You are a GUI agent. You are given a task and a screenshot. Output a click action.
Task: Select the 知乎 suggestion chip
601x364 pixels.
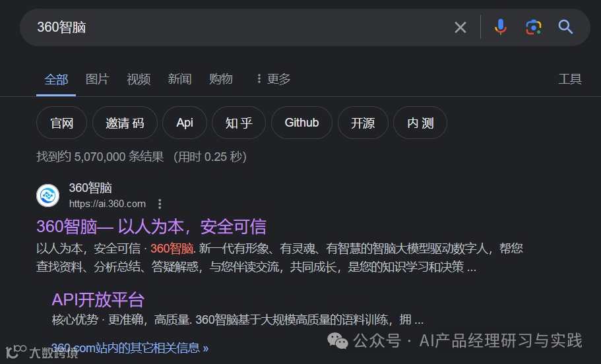click(239, 123)
